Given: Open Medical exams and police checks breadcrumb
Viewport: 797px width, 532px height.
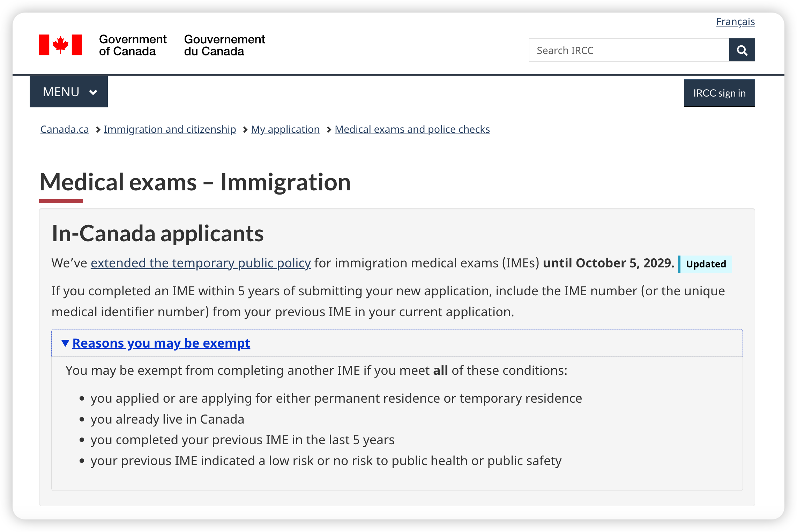Looking at the screenshot, I should (412, 129).
